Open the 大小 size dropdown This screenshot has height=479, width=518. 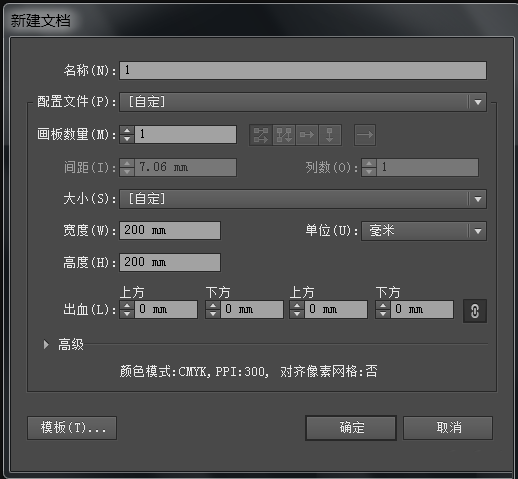tap(303, 199)
